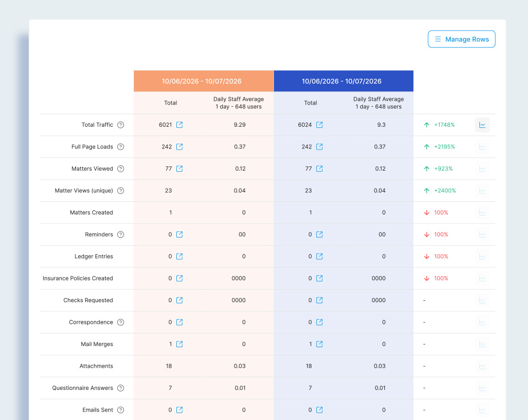Show chart for Full Page Loads row
Image resolution: width=528 pixels, height=420 pixels.
pos(482,147)
